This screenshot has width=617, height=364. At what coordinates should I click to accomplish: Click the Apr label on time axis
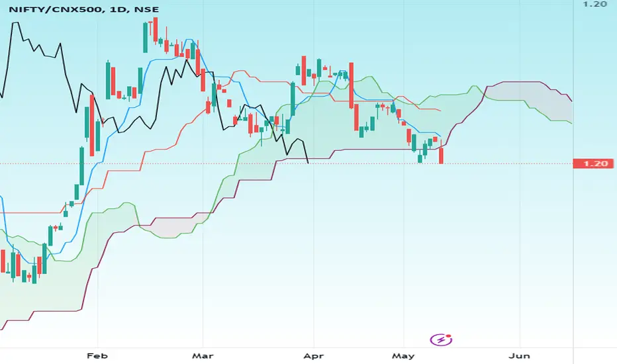coord(314,356)
